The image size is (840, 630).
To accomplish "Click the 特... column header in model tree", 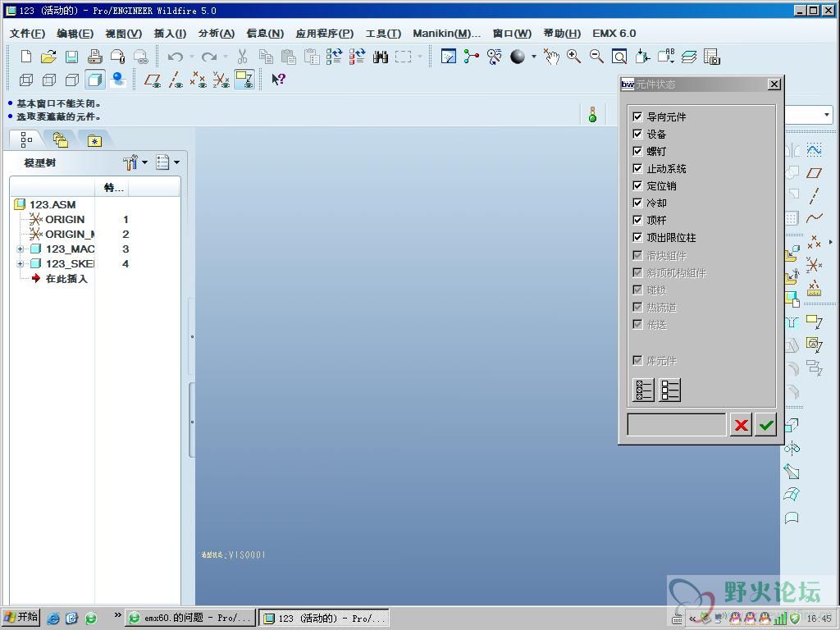I will [112, 187].
